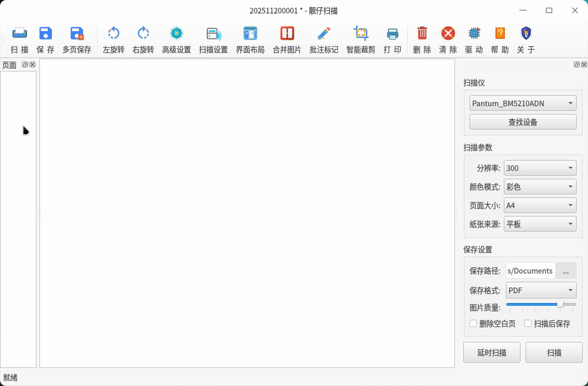
Task: Click the 保存 save toolbar icon
Action: pyautogui.click(x=45, y=39)
